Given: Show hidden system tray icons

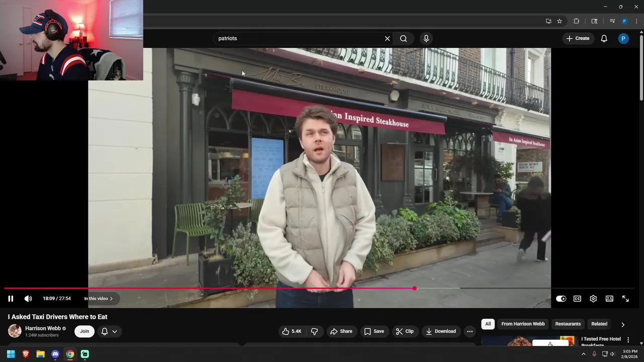Looking at the screenshot, I should (584, 354).
